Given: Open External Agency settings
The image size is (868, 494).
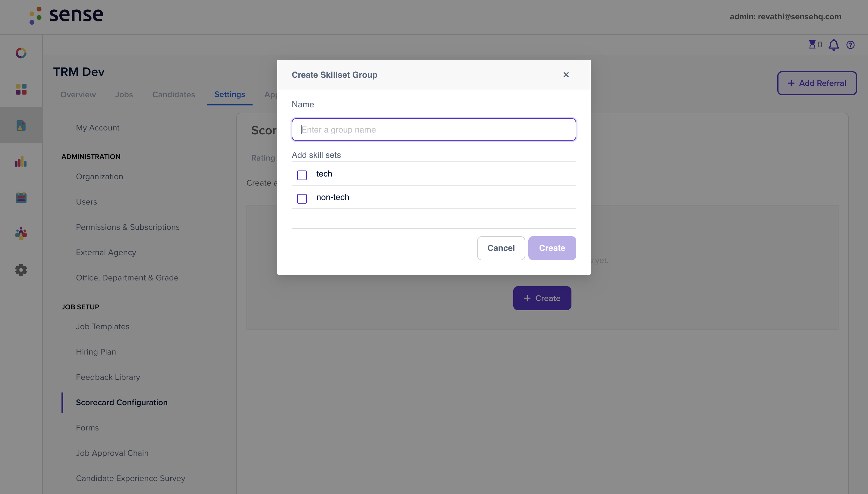Looking at the screenshot, I should pyautogui.click(x=106, y=252).
